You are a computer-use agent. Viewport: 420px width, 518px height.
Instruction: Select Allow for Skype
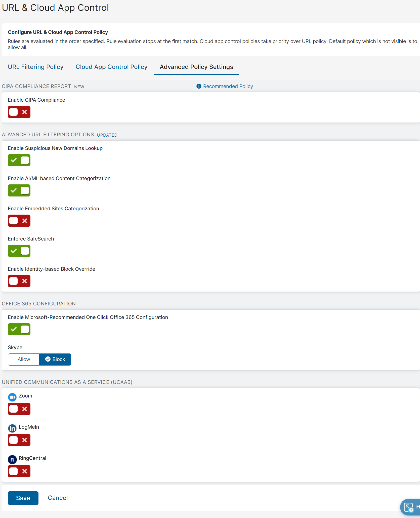click(x=23, y=359)
